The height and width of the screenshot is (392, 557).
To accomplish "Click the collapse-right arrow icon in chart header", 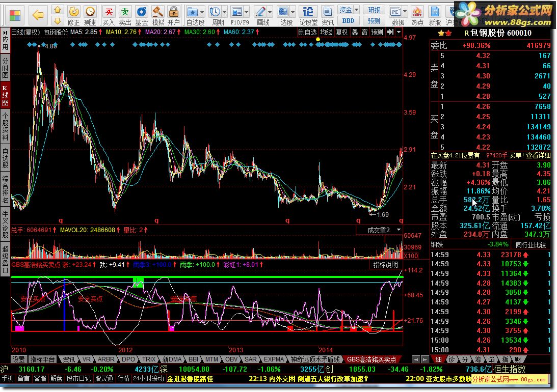I will point(390,32).
